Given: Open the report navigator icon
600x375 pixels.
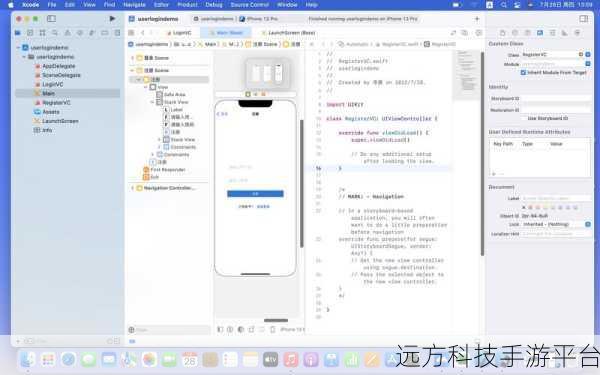Looking at the screenshot, I should coord(117,33).
